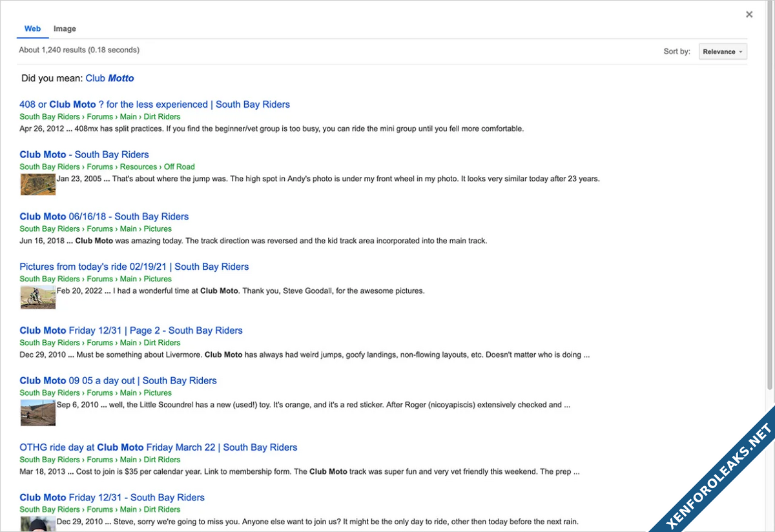Screen dimensions: 775x532
Task: Click the vertical scrollbar on the right
Action: [x=769, y=194]
